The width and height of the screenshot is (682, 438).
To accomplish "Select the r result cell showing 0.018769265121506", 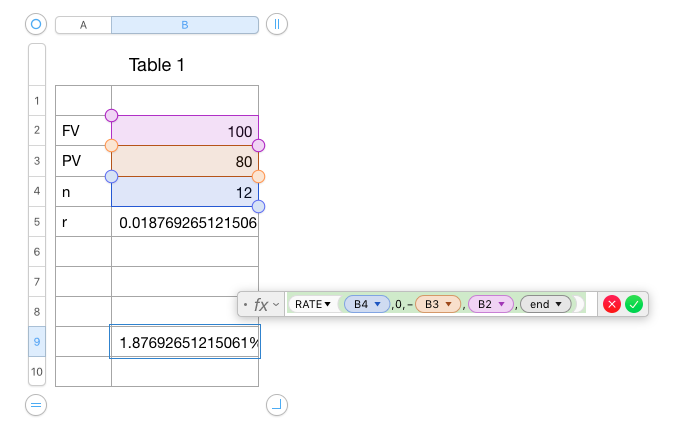I will 185,222.
